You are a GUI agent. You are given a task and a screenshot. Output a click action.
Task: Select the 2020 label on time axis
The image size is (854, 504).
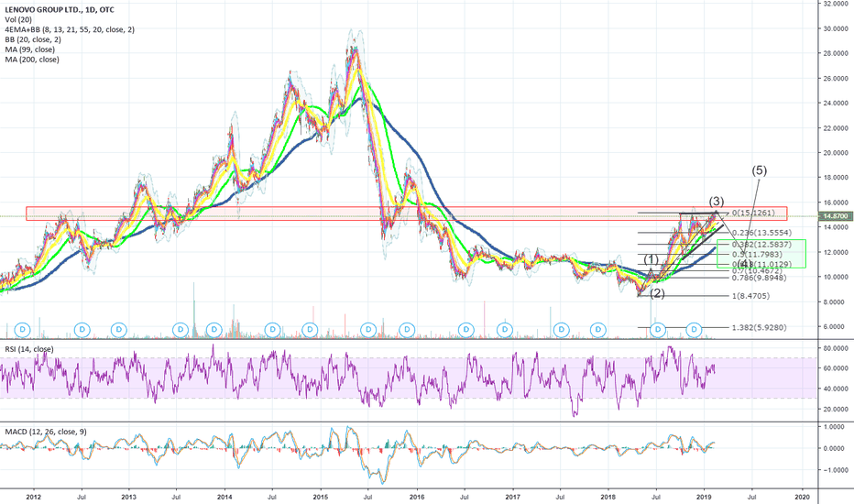coord(802,497)
